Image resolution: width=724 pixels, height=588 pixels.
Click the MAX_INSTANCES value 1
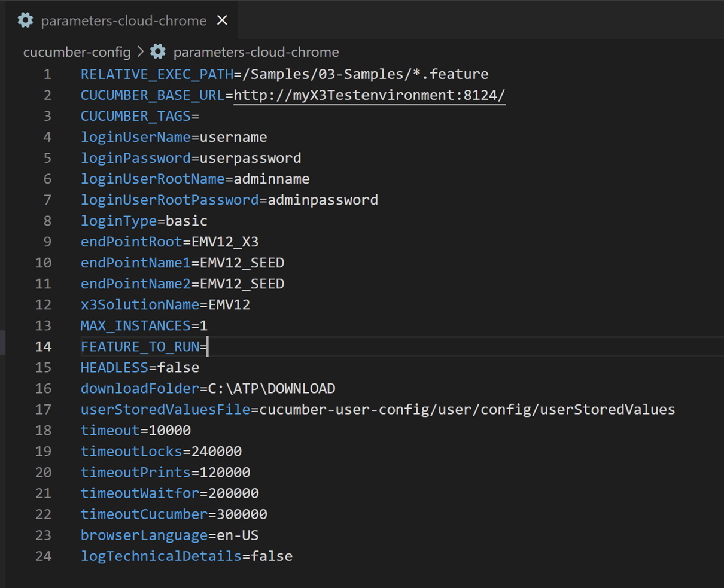click(203, 325)
